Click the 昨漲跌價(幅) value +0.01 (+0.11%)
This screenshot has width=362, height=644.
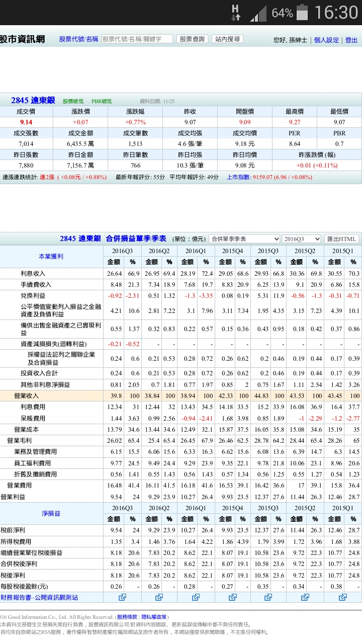pos(317,166)
